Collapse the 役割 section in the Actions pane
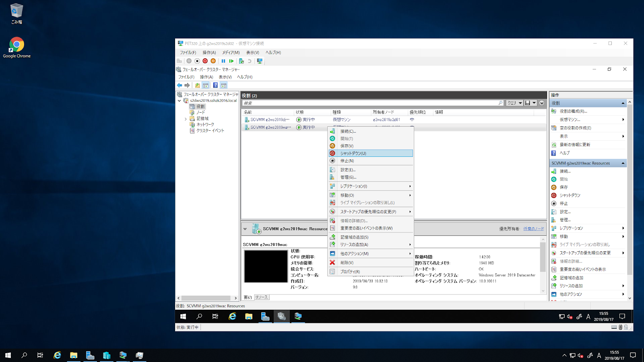Screen dimensions: 644x362 point(623,103)
